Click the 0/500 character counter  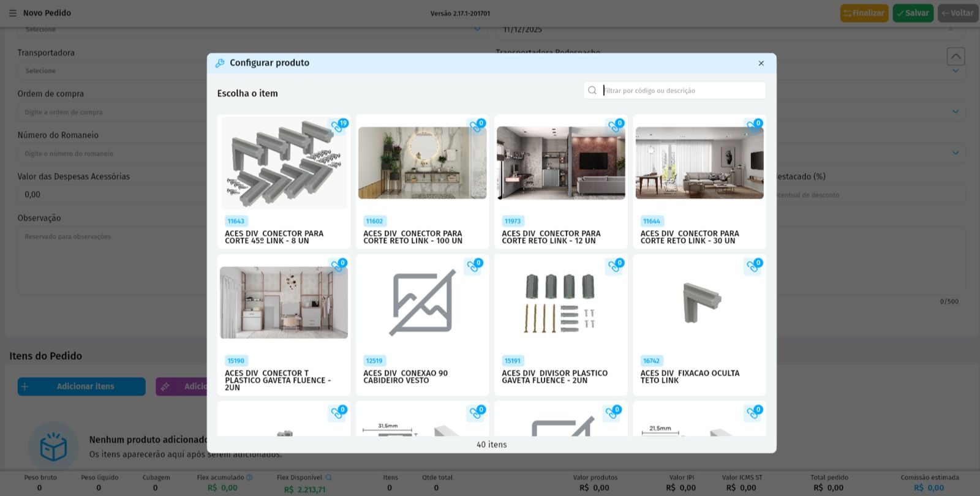(949, 301)
